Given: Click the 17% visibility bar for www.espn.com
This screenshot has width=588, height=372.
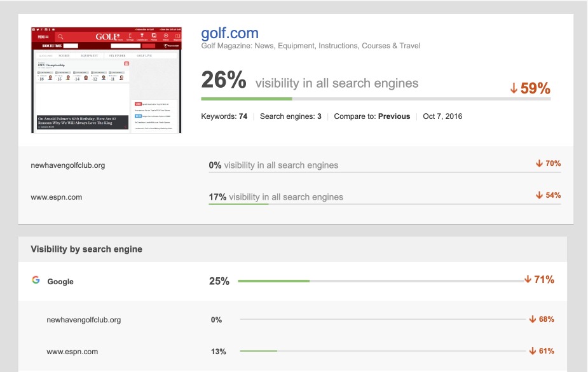Looking at the screenshot, I should (385, 204).
